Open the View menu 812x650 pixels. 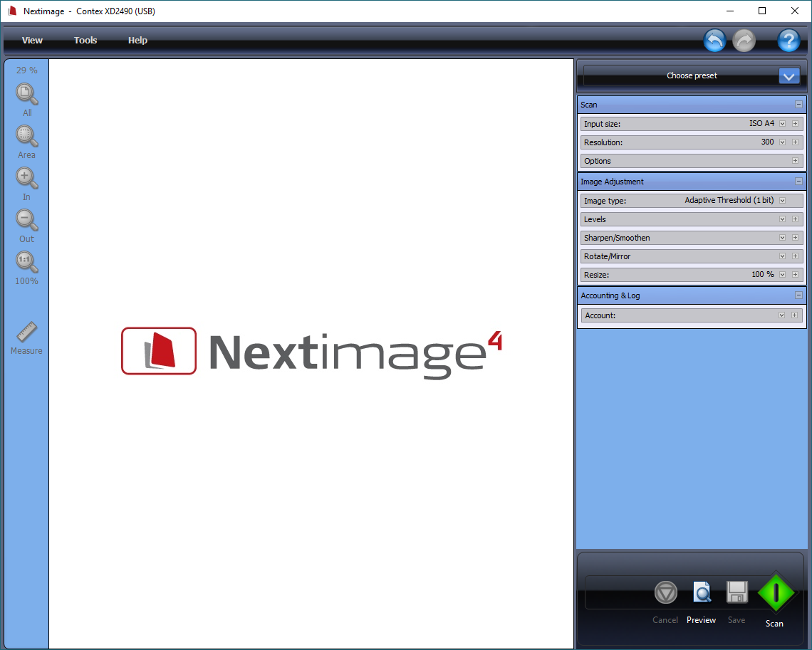pos(32,41)
